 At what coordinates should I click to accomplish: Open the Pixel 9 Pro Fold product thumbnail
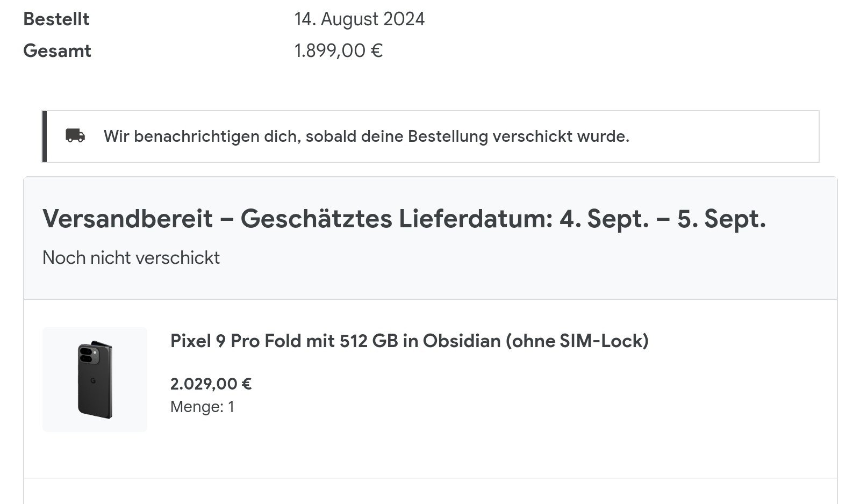tap(95, 379)
